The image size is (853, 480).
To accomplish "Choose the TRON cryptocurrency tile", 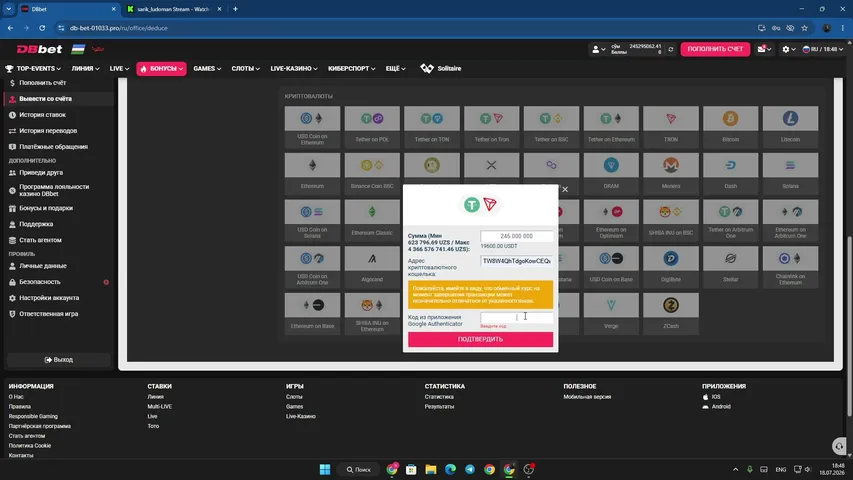I will coord(671,126).
